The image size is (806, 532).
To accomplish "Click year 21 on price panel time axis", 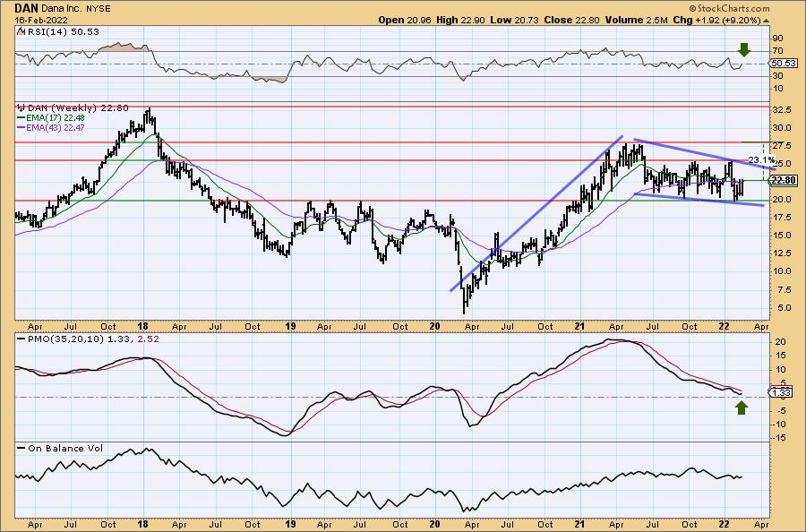I will coord(579,326).
